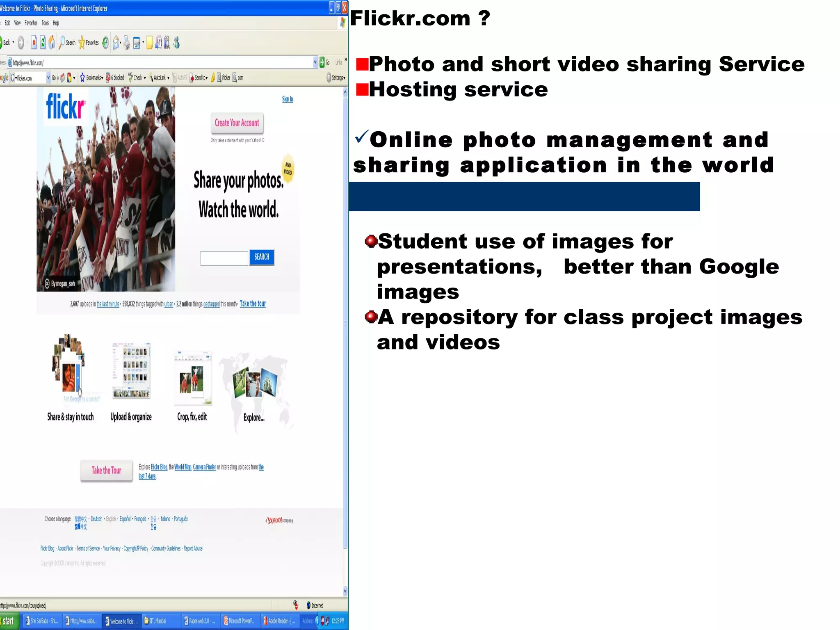Open the Sign In link
Screen dimensions: 840x630
click(x=287, y=99)
